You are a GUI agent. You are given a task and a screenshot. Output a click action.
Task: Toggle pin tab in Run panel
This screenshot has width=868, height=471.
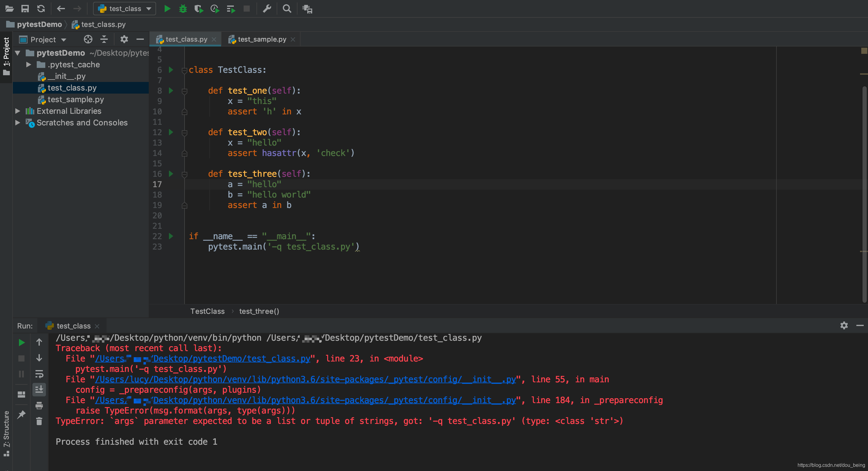pos(21,414)
